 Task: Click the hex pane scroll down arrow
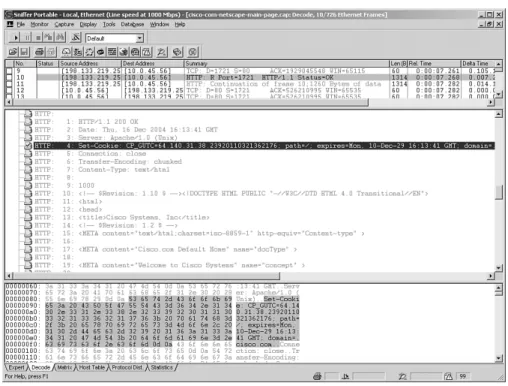499,358
